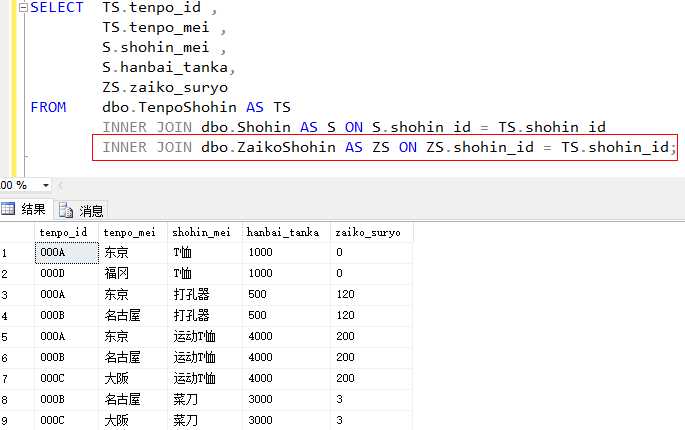Click cell 大阪 in row 7

click(133, 378)
